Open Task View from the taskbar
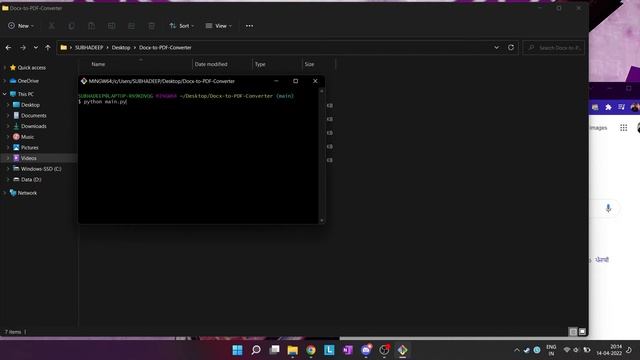The image size is (640, 360). tap(274, 350)
